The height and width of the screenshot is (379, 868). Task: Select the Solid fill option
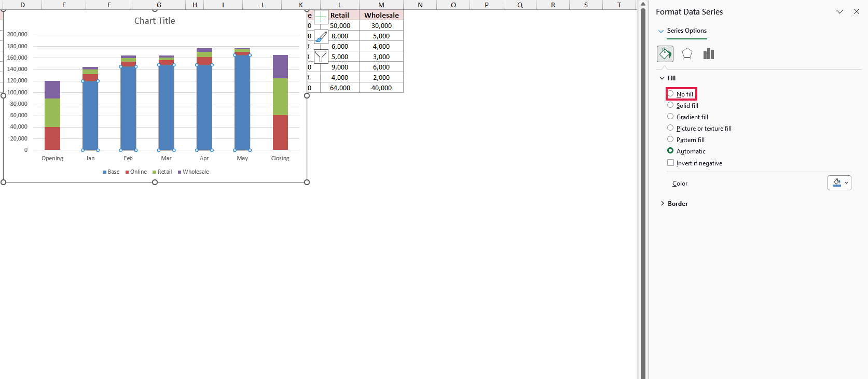[x=683, y=105]
